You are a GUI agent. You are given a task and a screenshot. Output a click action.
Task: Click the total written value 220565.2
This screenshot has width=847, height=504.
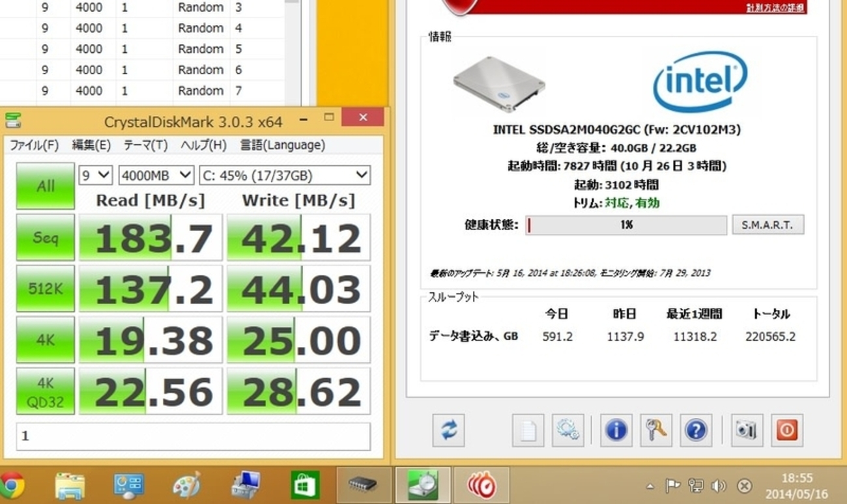770,337
